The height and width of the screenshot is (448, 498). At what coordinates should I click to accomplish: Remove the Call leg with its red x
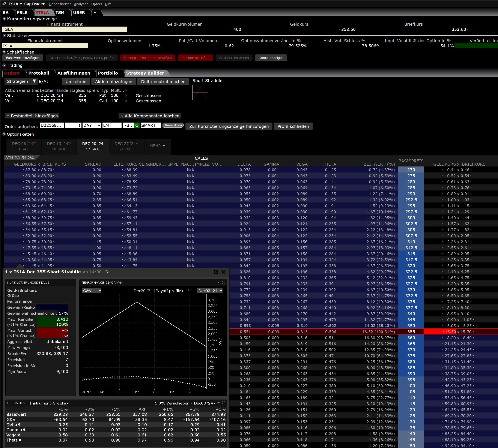[126, 101]
